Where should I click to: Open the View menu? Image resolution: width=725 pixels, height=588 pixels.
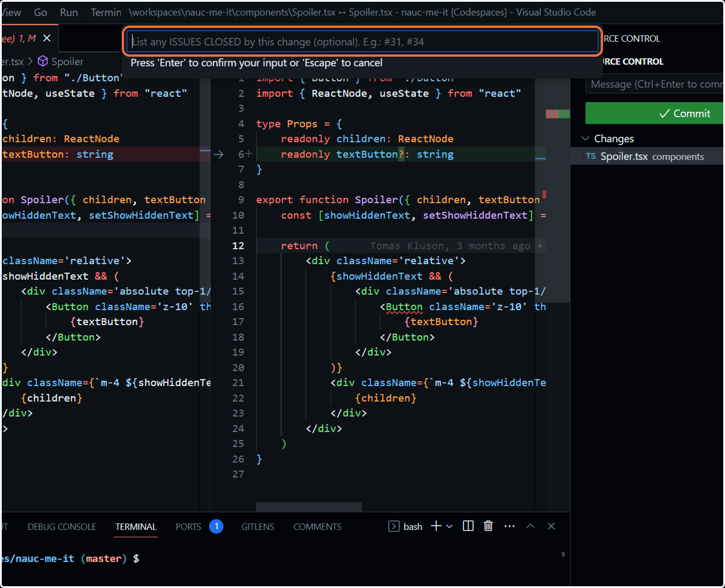click(x=11, y=12)
